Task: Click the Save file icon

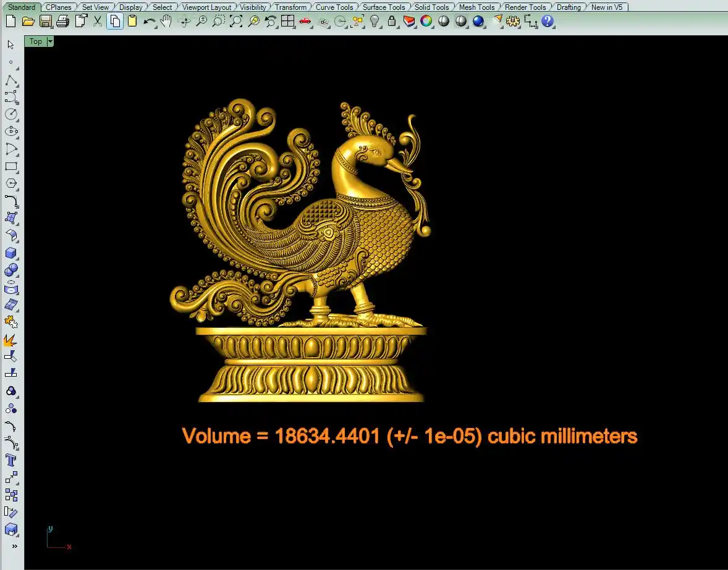Action: point(45,22)
